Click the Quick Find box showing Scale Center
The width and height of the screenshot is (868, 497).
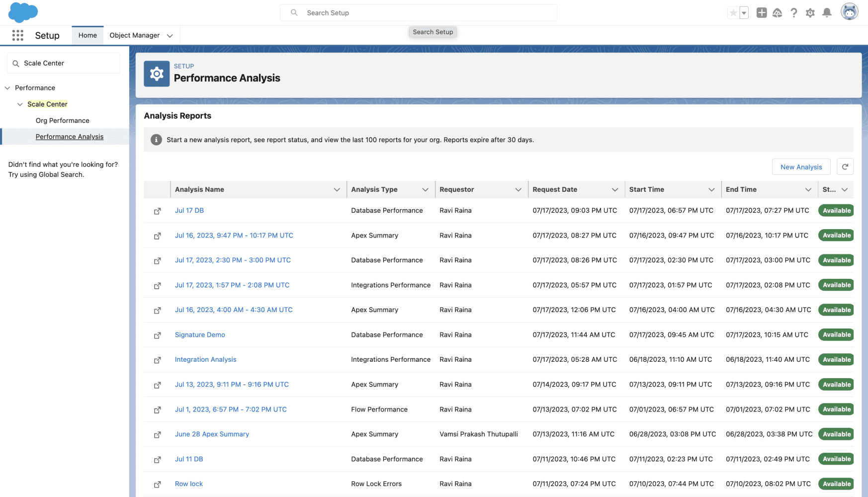64,63
